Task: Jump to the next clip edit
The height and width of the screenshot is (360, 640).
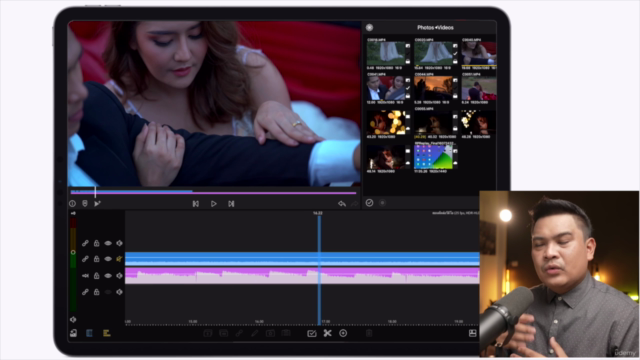Action: (x=231, y=204)
